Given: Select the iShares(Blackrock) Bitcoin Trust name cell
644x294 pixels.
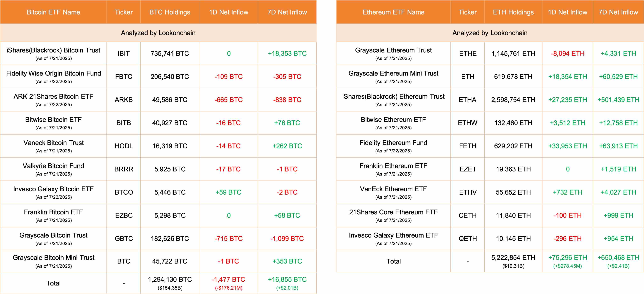Looking at the screenshot, I should click(x=53, y=53).
